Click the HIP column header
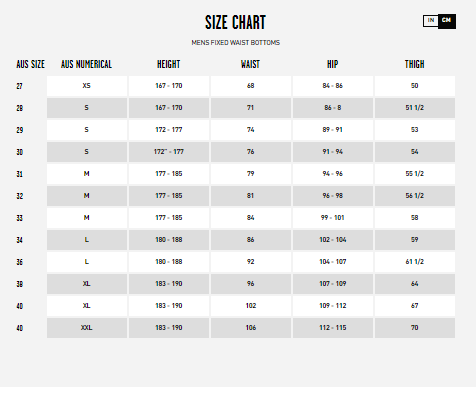Screen dimensions: 476x396 tap(332, 64)
